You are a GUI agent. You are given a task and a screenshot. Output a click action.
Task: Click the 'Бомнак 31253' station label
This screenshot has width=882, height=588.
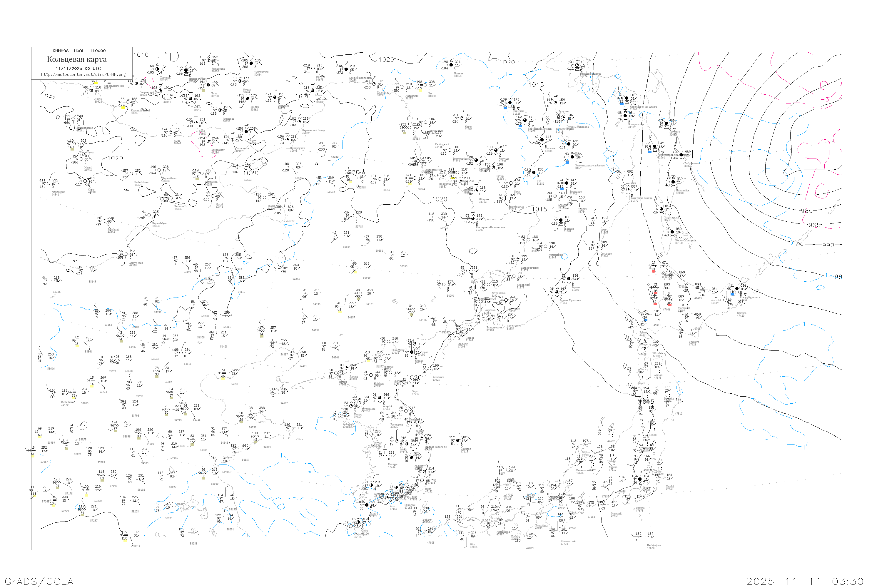[x=459, y=75]
